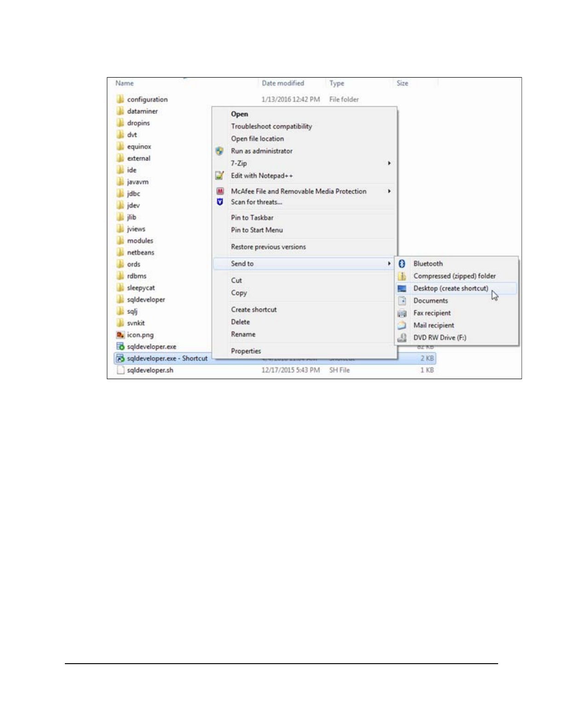Choose Edit with Notepad++
The width and height of the screenshot is (563, 728).
pyautogui.click(x=262, y=176)
